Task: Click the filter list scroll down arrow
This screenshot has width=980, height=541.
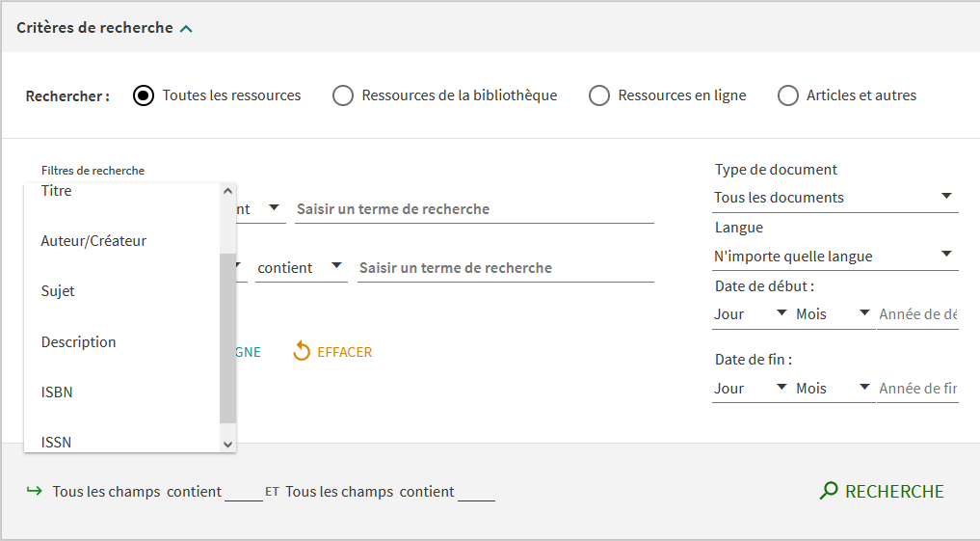Action: click(x=228, y=444)
